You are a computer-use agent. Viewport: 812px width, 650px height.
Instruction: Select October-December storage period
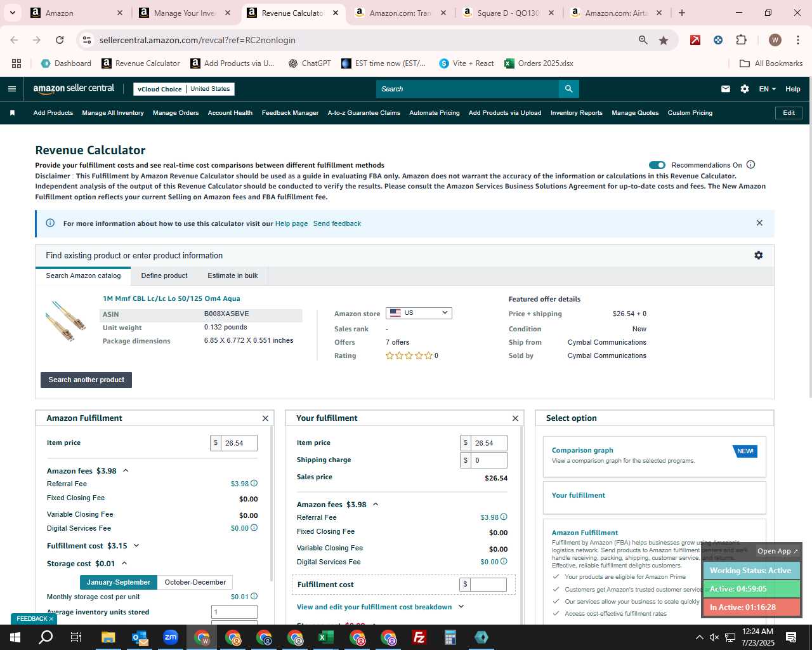(x=195, y=582)
